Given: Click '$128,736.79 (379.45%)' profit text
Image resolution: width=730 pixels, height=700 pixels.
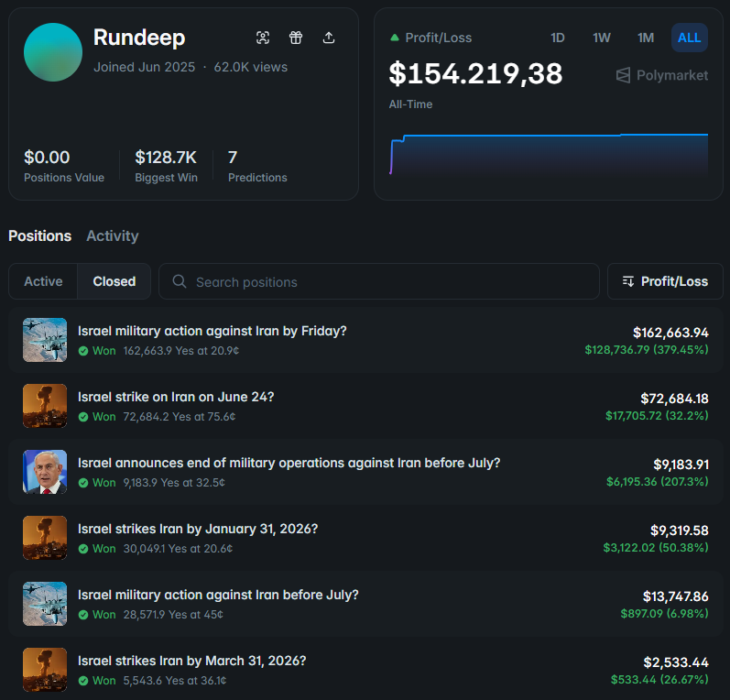Looking at the screenshot, I should (647, 350).
